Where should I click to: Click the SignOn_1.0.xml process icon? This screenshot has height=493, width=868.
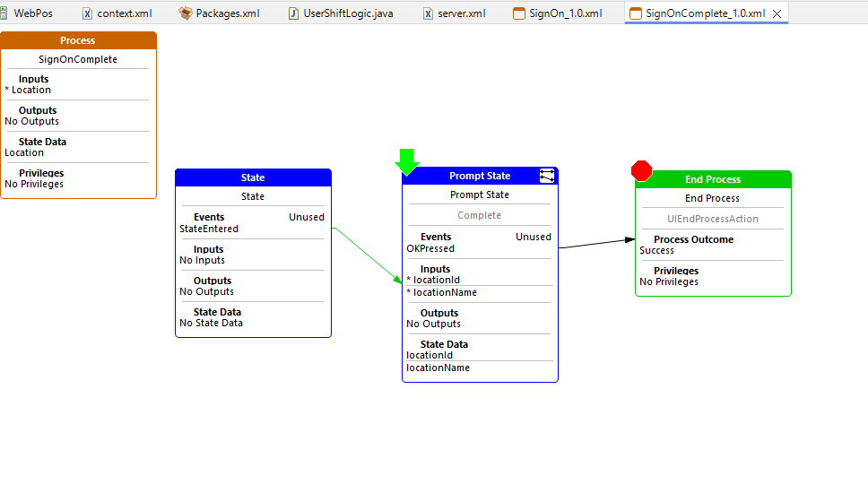[519, 13]
